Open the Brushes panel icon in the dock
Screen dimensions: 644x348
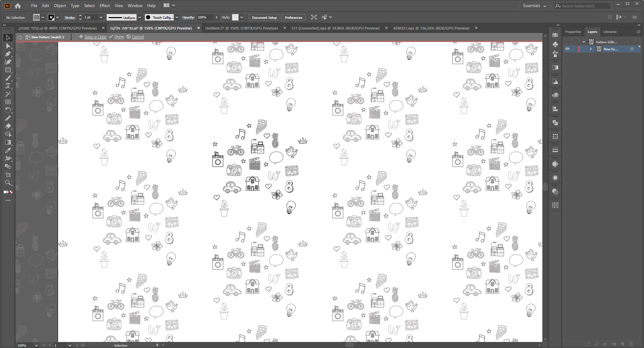pyautogui.click(x=555, y=54)
